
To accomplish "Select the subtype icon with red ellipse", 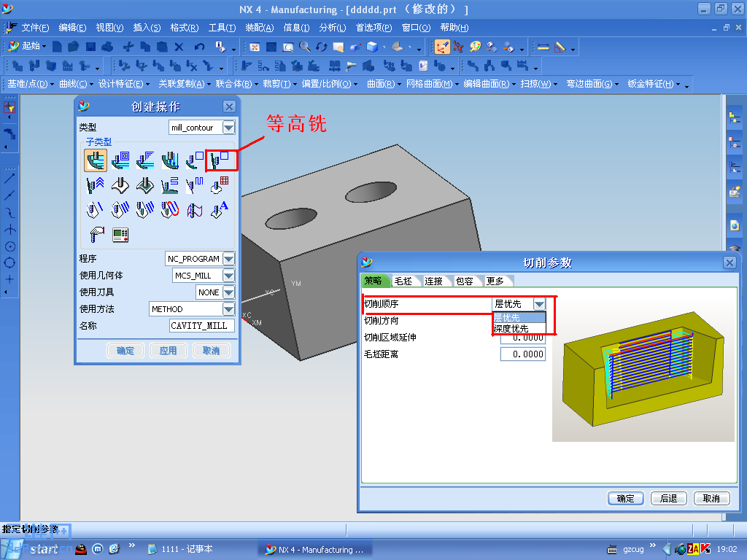I will click(x=170, y=209).
